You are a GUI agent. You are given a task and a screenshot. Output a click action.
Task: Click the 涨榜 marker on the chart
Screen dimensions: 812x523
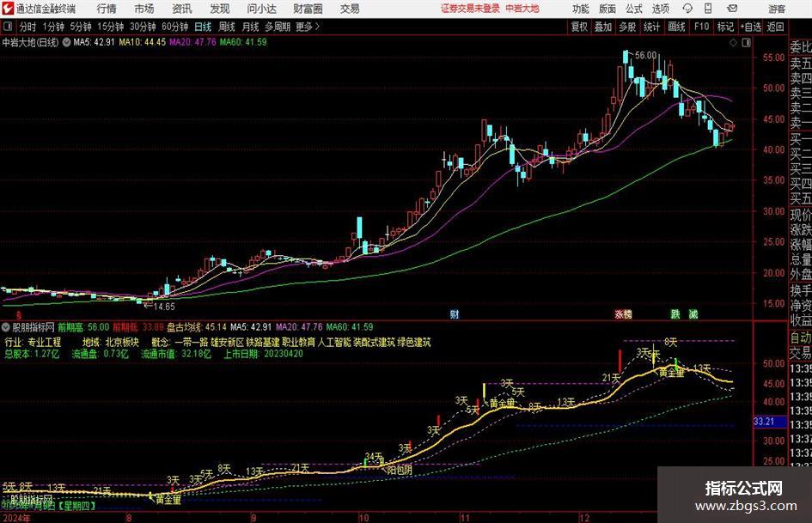pos(623,313)
